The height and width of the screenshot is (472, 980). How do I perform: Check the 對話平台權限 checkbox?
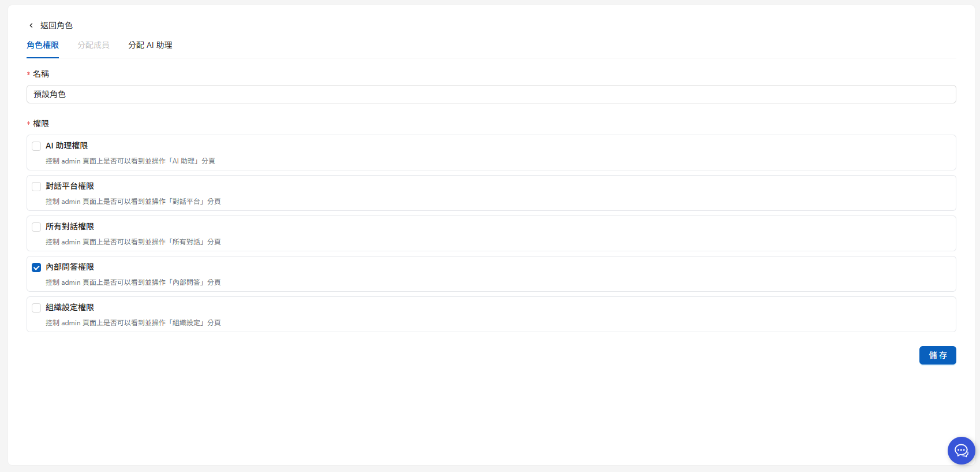pos(36,187)
